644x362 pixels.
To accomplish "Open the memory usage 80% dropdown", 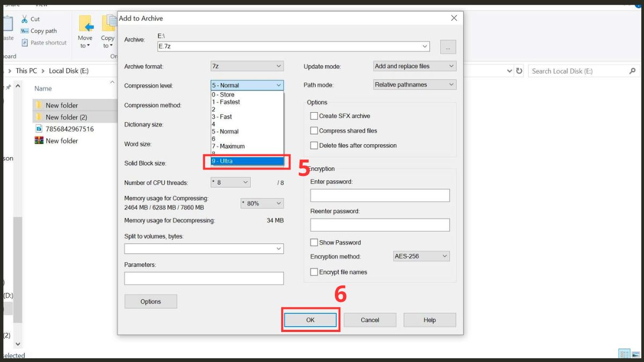I will click(x=262, y=204).
